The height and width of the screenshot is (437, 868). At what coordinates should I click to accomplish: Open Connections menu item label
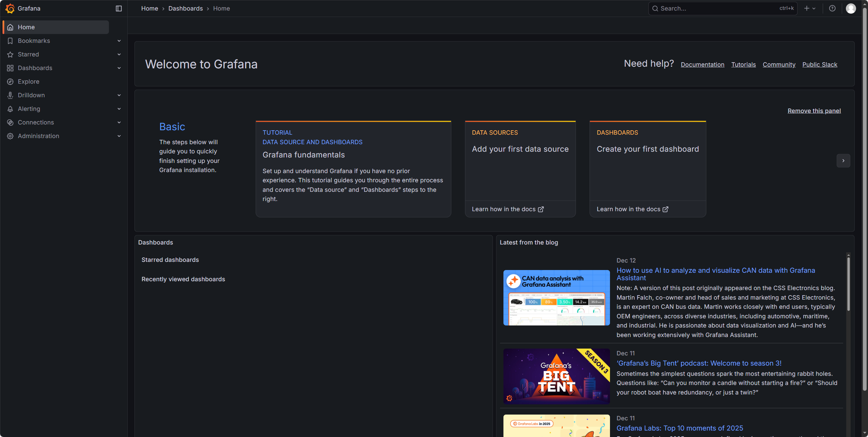(x=36, y=122)
